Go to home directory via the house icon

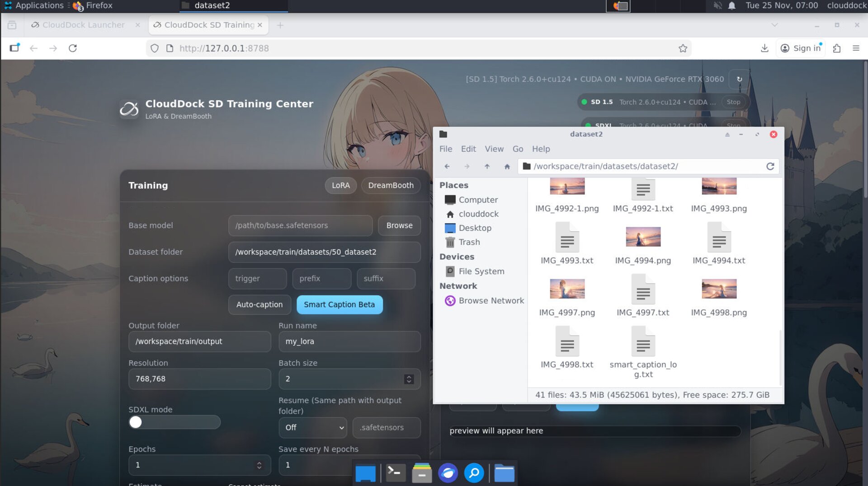(507, 166)
